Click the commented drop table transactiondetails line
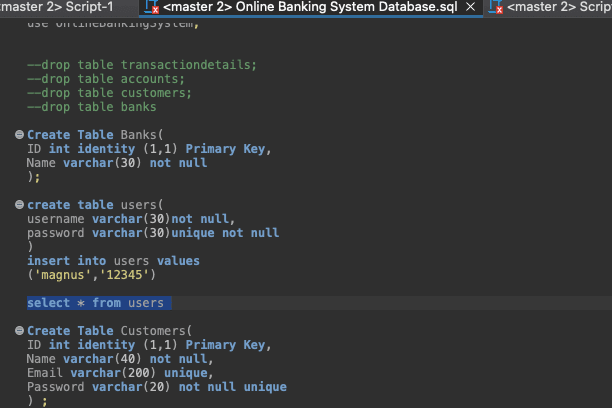 click(x=141, y=65)
